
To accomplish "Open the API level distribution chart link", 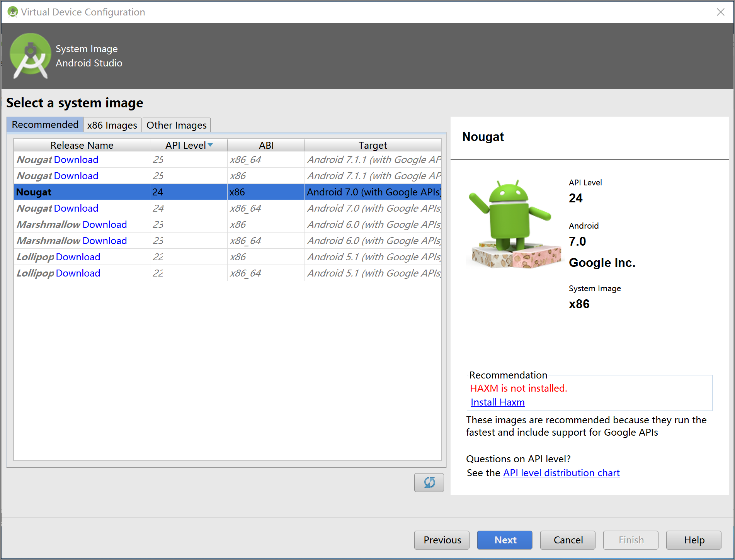I will coord(561,473).
